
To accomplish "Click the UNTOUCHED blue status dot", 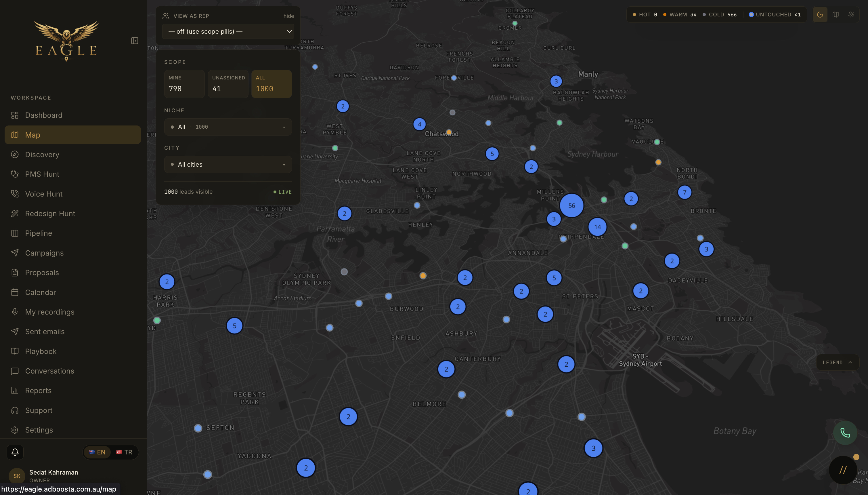I will click(x=752, y=15).
